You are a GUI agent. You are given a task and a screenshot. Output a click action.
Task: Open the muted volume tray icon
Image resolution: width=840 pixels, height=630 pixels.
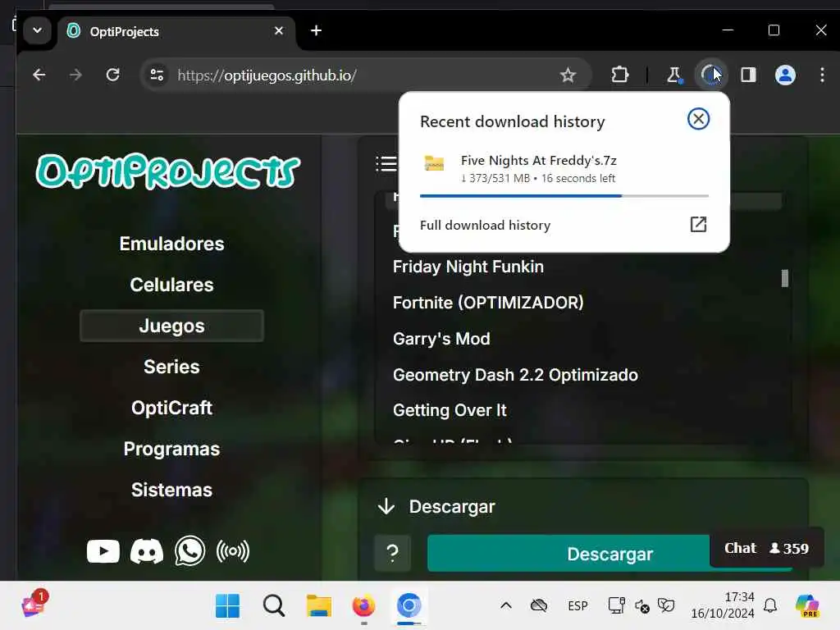click(641, 606)
